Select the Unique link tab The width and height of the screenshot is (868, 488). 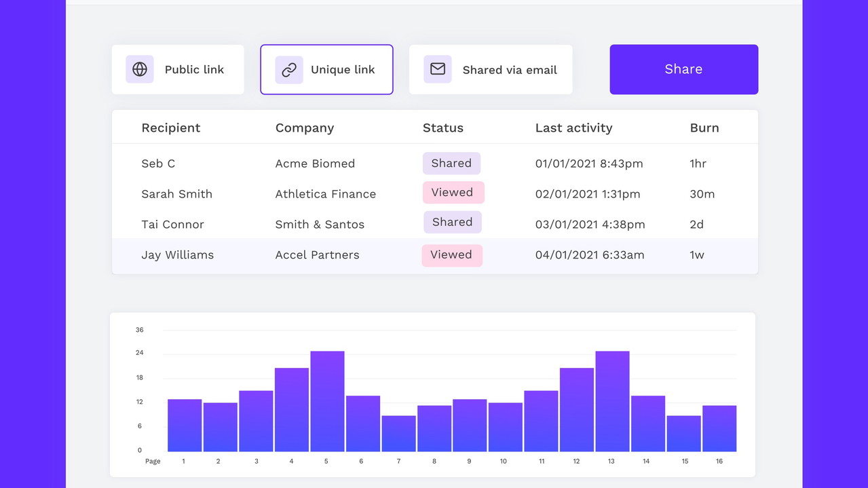(326, 70)
